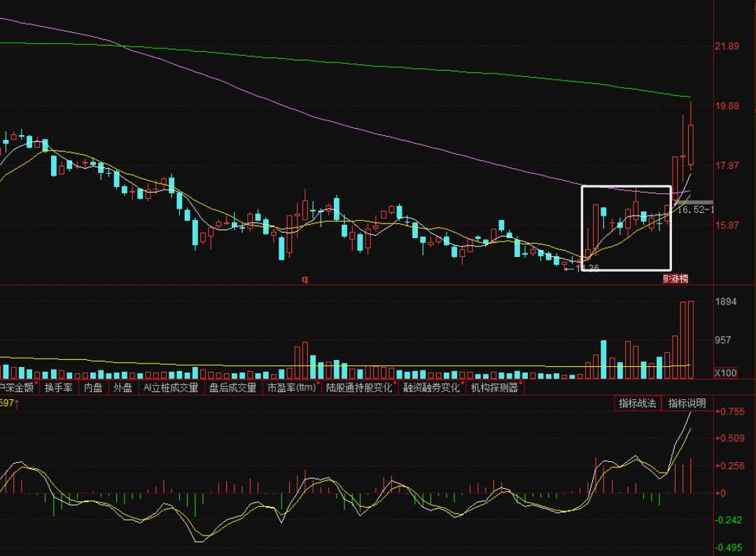The image size is (756, 556).
Task: Open 陆股通持股变化 tab
Action: [x=359, y=388]
